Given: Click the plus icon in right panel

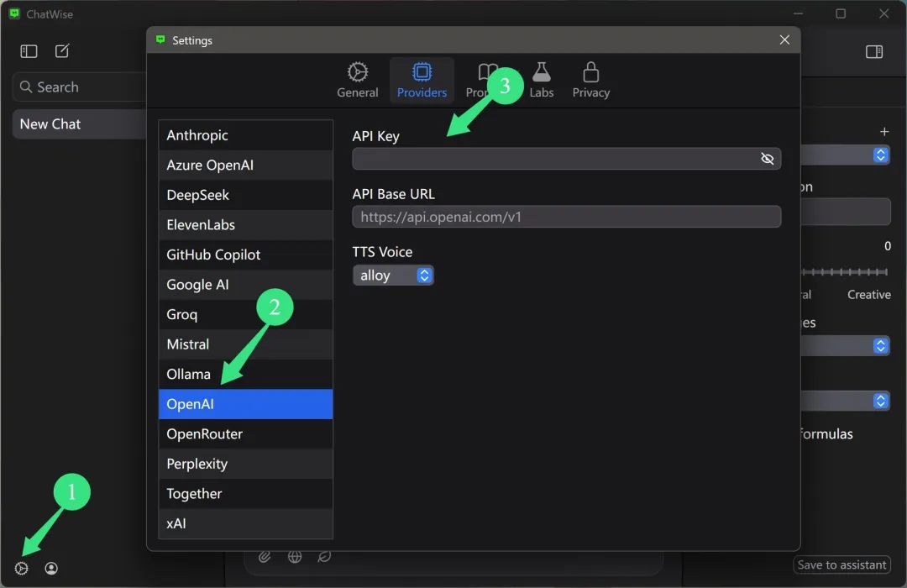Looking at the screenshot, I should pyautogui.click(x=884, y=131).
